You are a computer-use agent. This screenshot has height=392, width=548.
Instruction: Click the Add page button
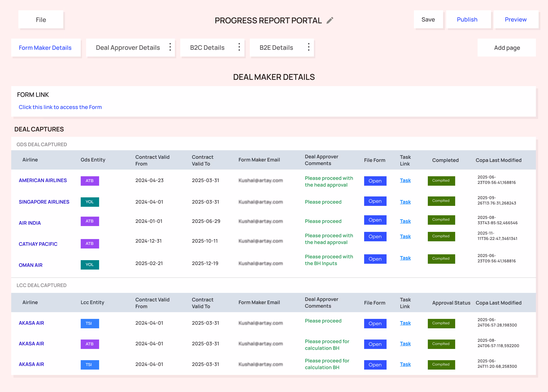(x=507, y=48)
